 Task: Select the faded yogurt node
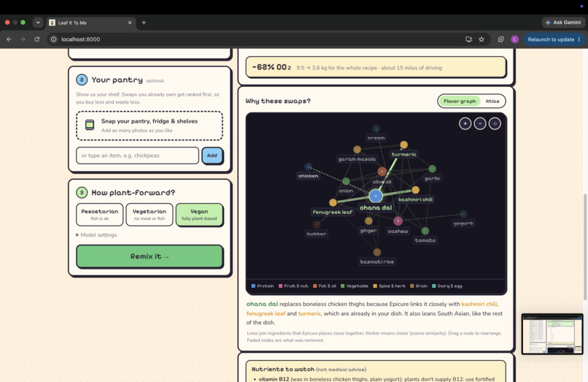pos(463,214)
